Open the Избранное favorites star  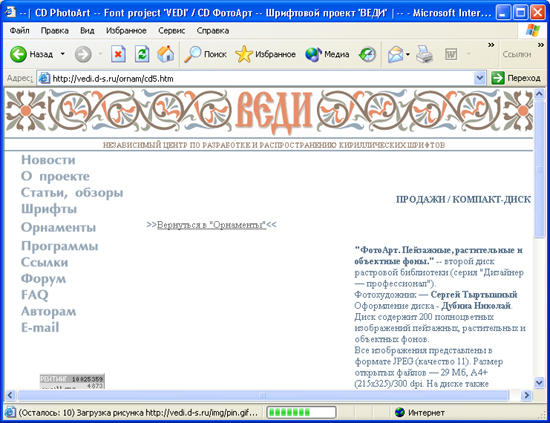click(266, 54)
